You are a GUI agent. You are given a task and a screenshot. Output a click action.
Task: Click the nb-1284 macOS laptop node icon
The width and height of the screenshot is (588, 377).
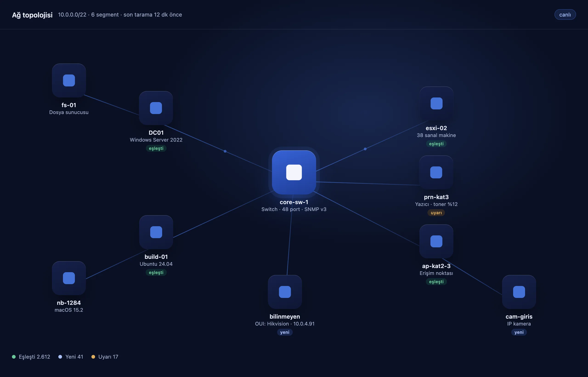tap(69, 278)
